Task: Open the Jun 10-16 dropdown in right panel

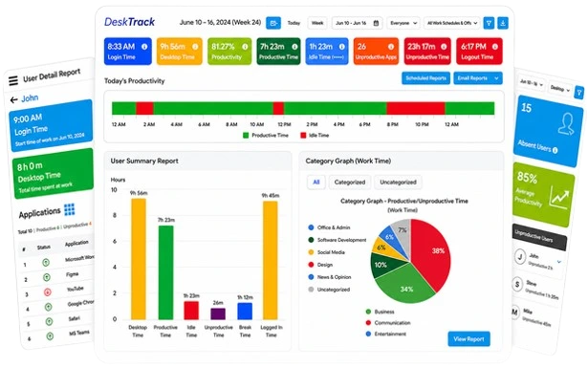Action: (532, 83)
